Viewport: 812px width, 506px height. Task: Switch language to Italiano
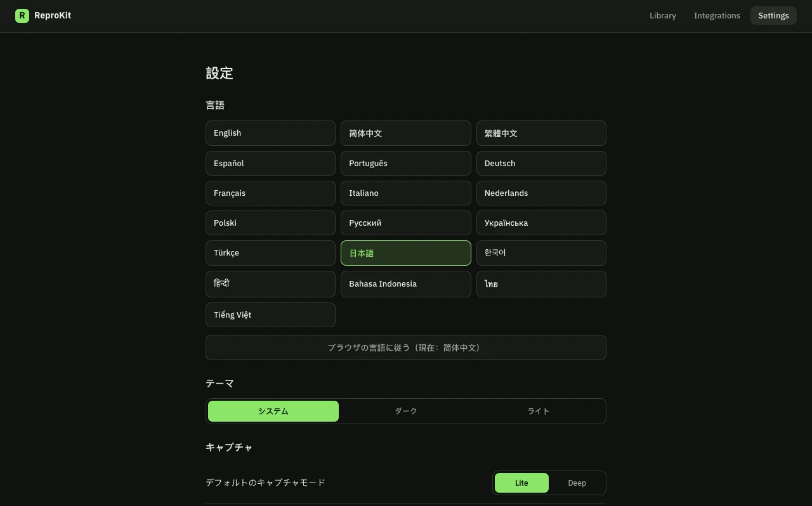click(x=406, y=193)
